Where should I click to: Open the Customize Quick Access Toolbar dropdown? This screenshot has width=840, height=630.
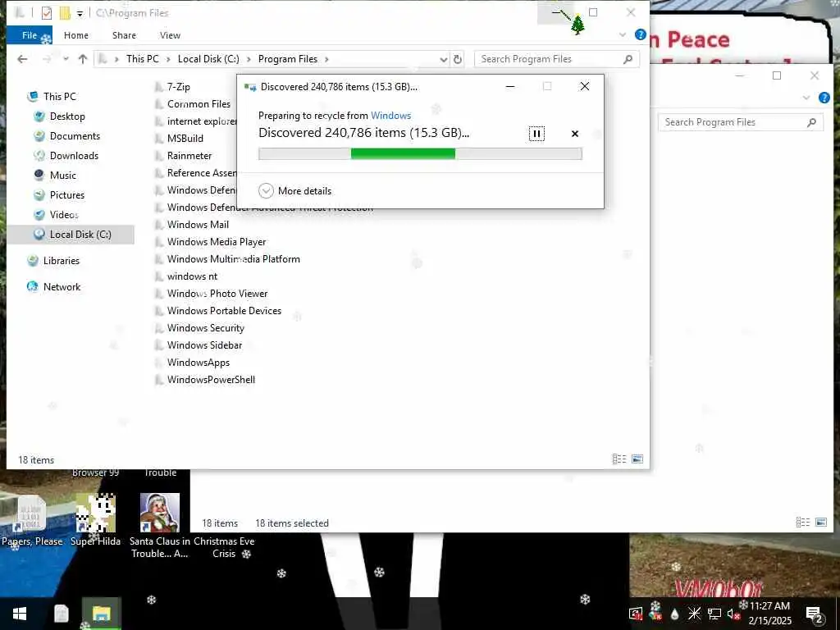80,13
